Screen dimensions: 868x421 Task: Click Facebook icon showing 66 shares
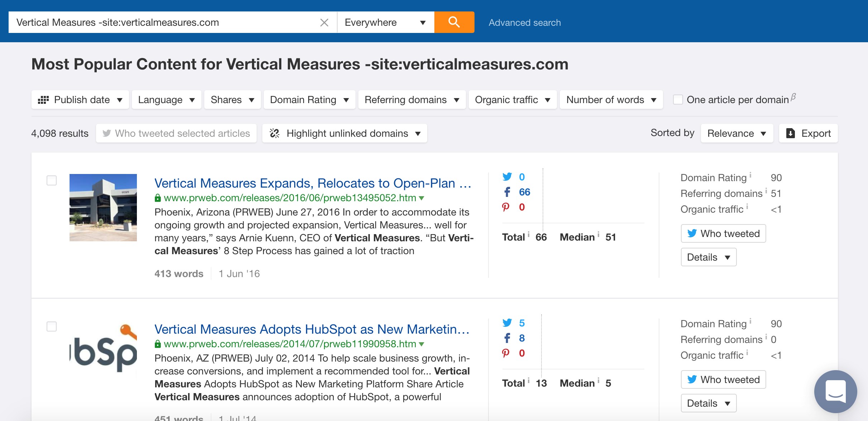[x=507, y=192]
